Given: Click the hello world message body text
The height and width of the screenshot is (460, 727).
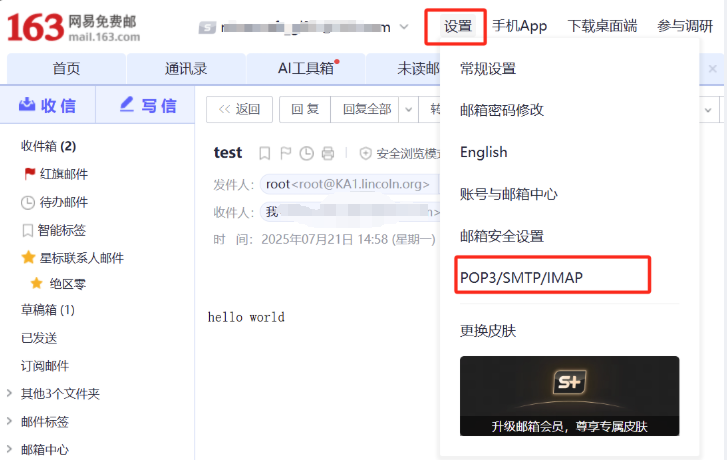Looking at the screenshot, I should coord(246,317).
